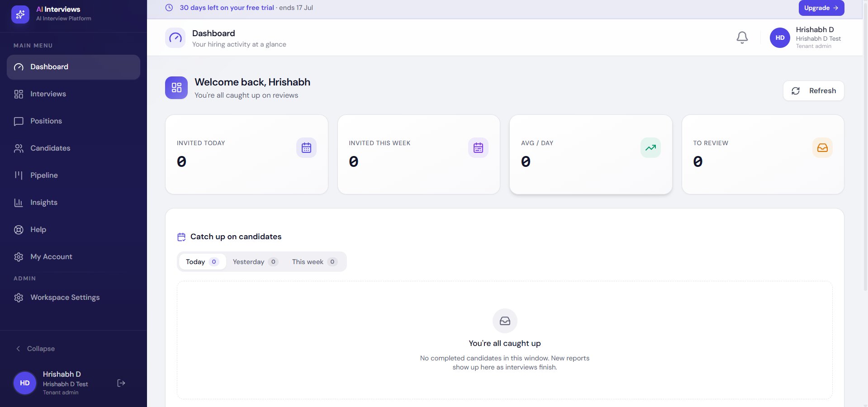Click the Pipeline bars icon

(19, 175)
